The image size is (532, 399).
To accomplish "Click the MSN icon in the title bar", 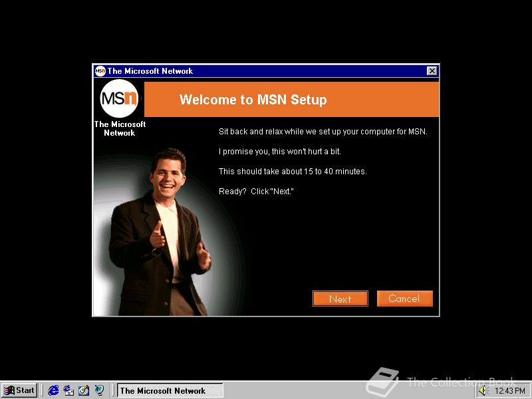I will coord(100,71).
